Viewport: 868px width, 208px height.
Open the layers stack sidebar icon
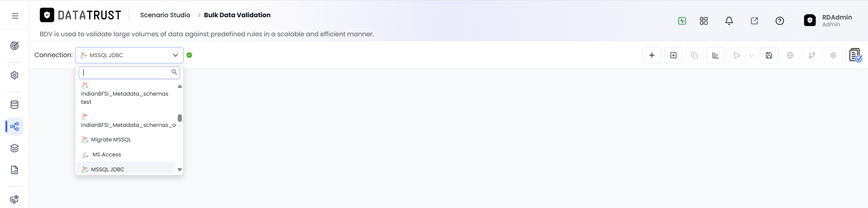(x=14, y=148)
